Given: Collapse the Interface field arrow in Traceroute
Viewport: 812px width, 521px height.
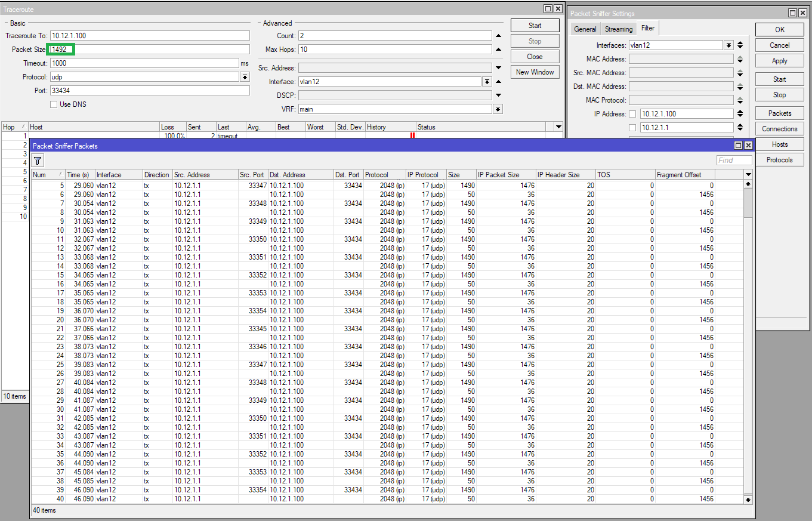Looking at the screenshot, I should (x=498, y=82).
